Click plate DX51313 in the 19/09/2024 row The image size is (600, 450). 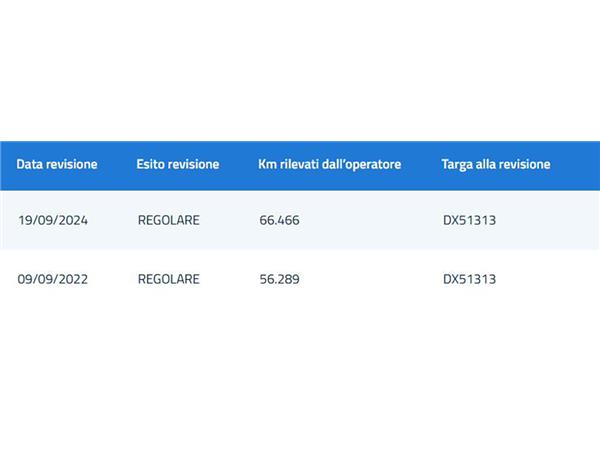pos(470,220)
